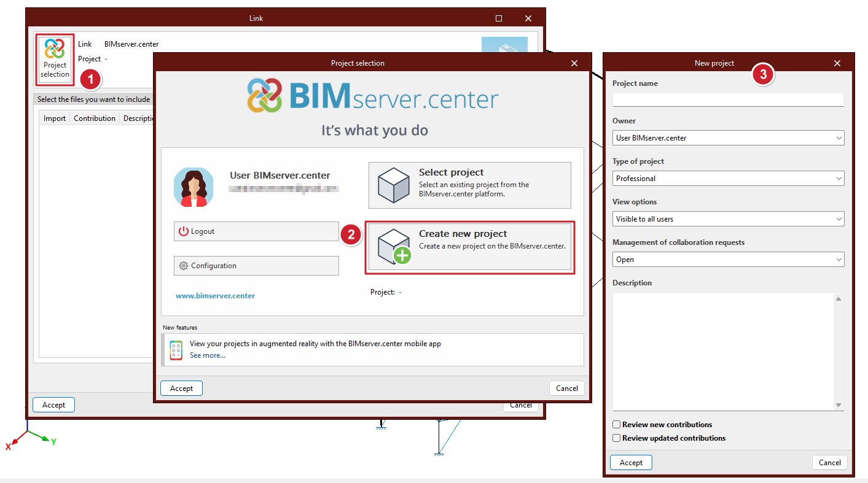Viewport: 868px width, 483px height.
Task: Click the mobile app icon in New features
Action: click(176, 350)
